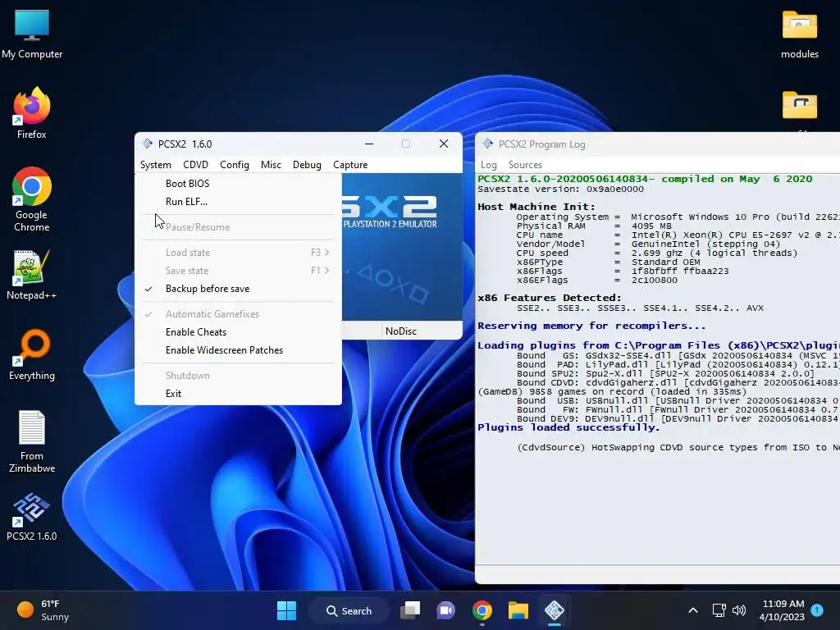Open the Config menu
The image size is (840, 630).
[x=235, y=165]
